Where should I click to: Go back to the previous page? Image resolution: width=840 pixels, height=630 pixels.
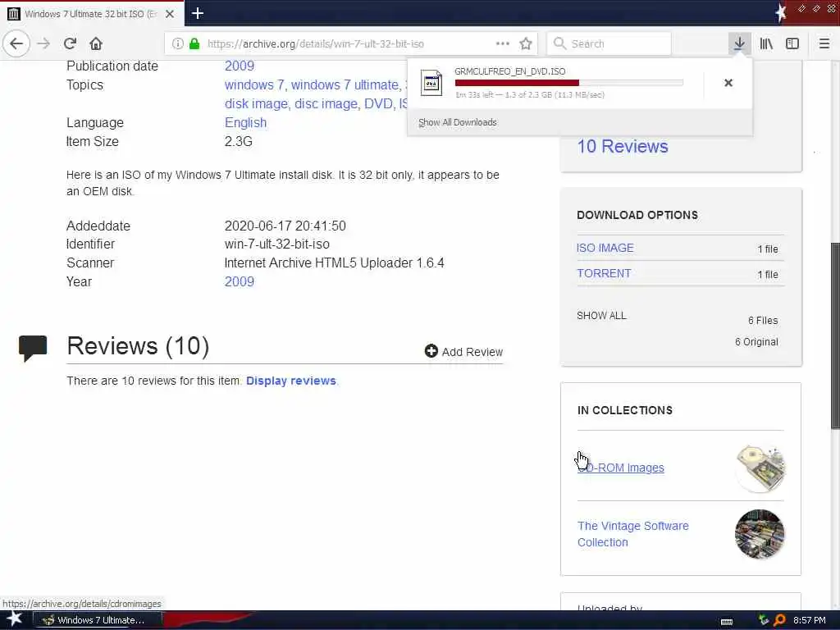coord(16,43)
